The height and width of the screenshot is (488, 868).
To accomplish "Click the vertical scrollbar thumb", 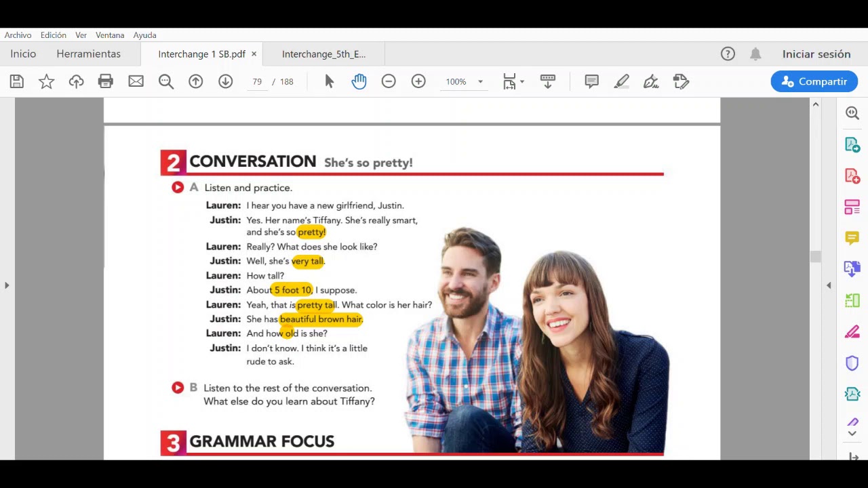I will 816,256.
